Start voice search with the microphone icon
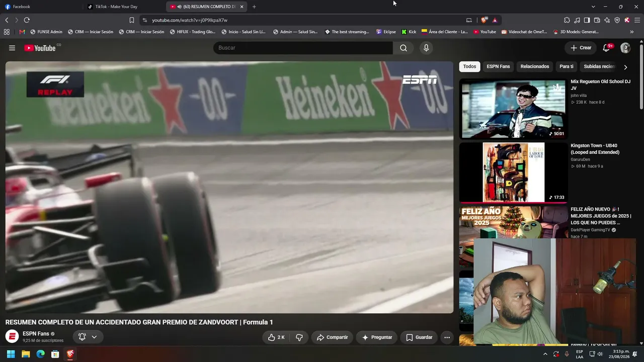Viewport: 644px width, 362px height. click(x=426, y=48)
